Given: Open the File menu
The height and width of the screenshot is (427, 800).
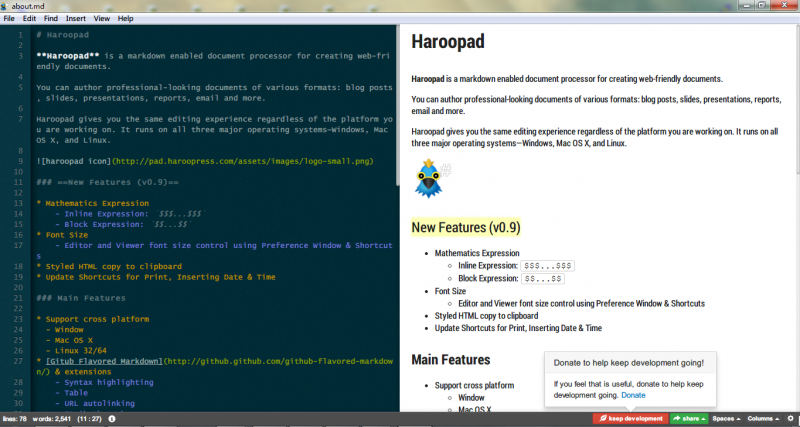Looking at the screenshot, I should (x=10, y=19).
